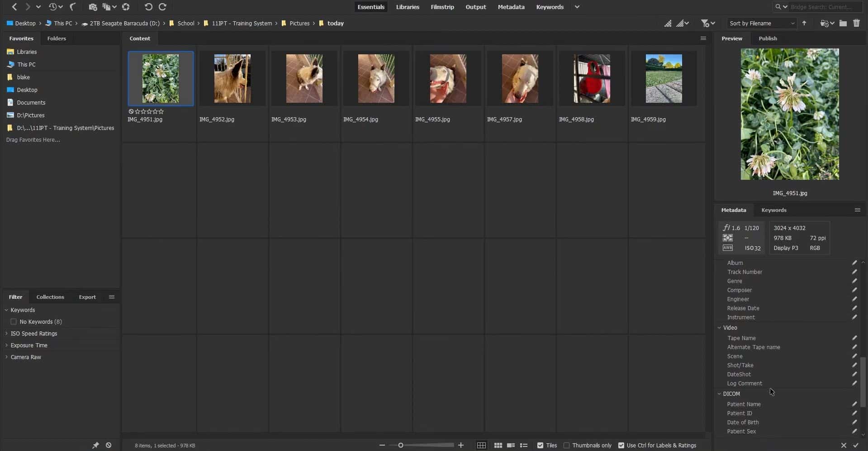The image size is (868, 451).
Task: Toggle ascending sort order arrow
Action: 804,23
